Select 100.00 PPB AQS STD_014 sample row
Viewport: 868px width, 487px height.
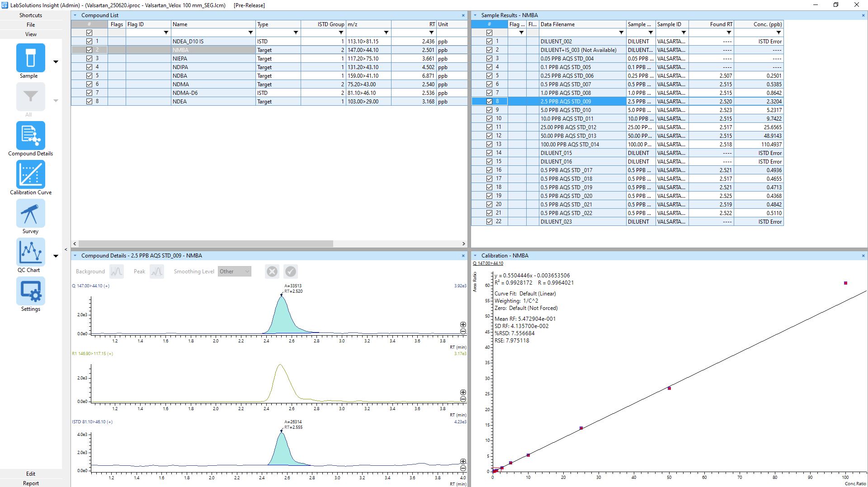pyautogui.click(x=627, y=144)
